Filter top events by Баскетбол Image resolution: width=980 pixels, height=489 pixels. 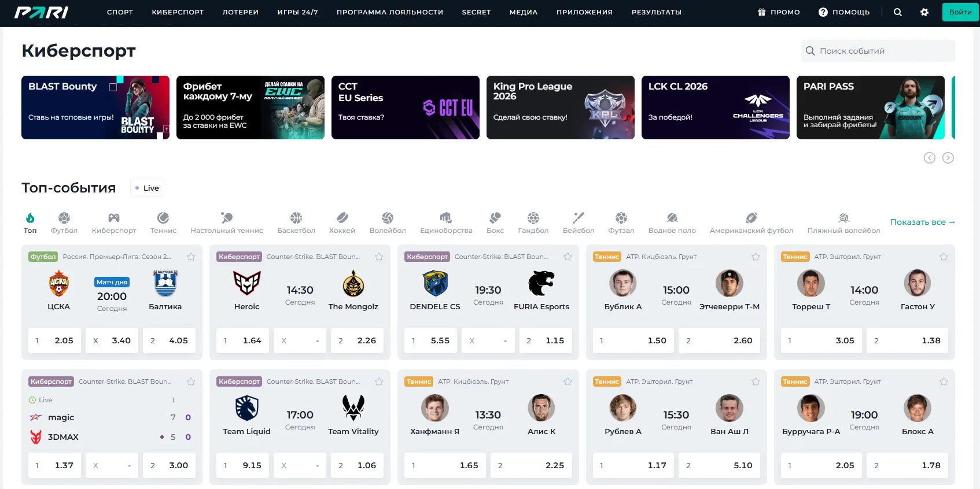pos(296,223)
